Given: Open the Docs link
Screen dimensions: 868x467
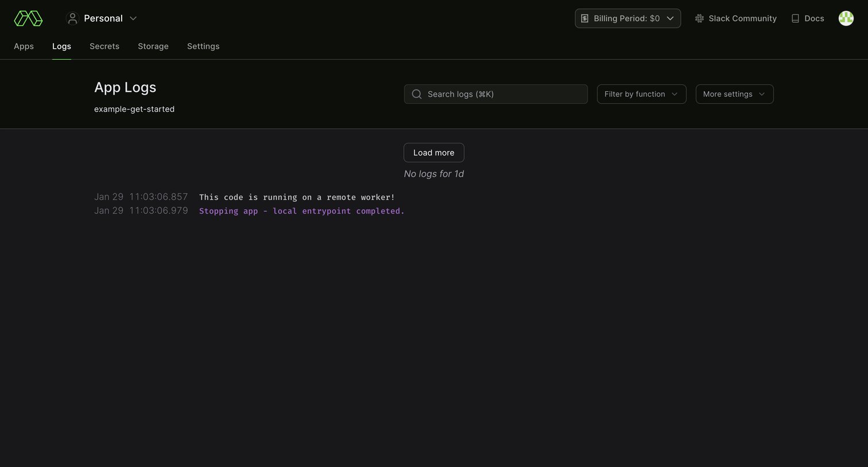Looking at the screenshot, I should (x=808, y=18).
